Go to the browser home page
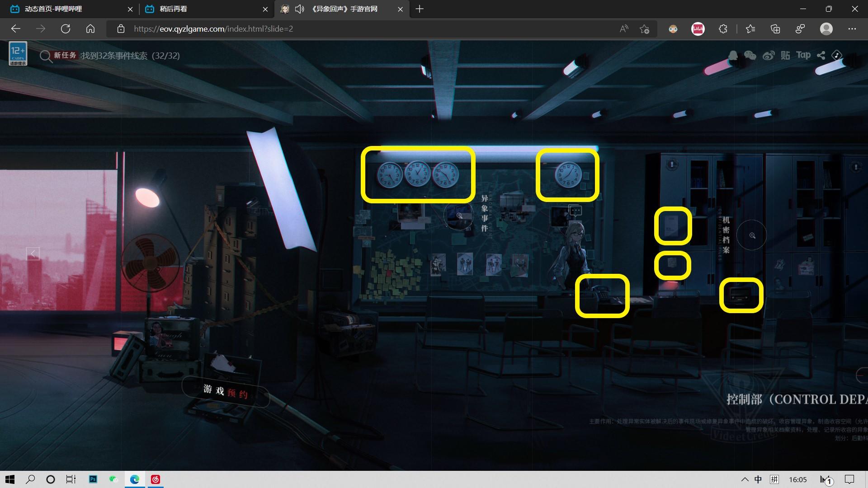Screen dimensions: 868x488 click(90, 29)
